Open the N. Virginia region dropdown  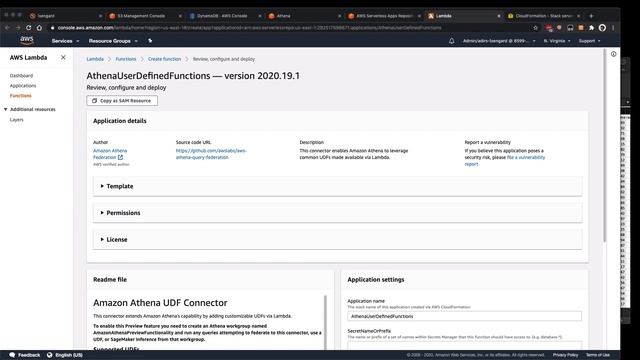pyautogui.click(x=557, y=41)
